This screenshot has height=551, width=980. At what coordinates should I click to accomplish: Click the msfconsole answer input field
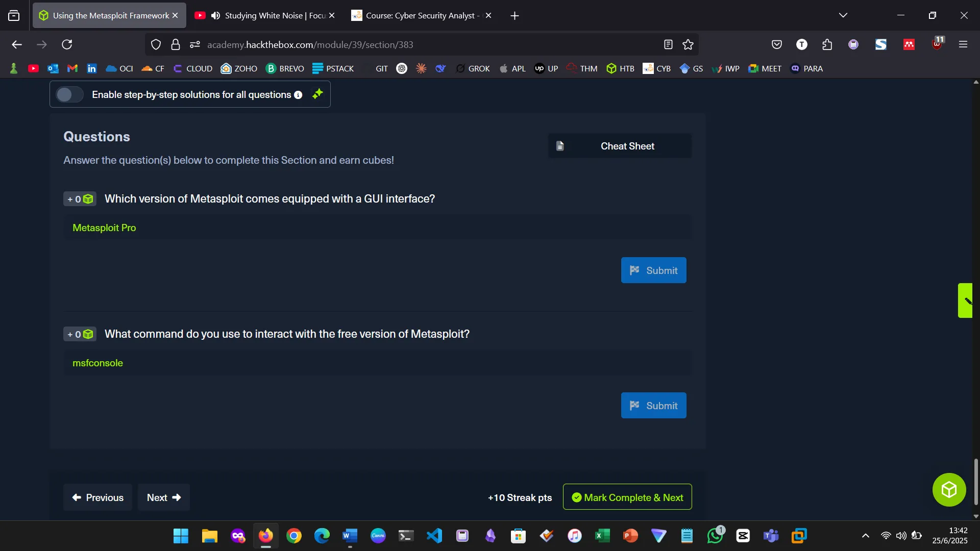(378, 363)
